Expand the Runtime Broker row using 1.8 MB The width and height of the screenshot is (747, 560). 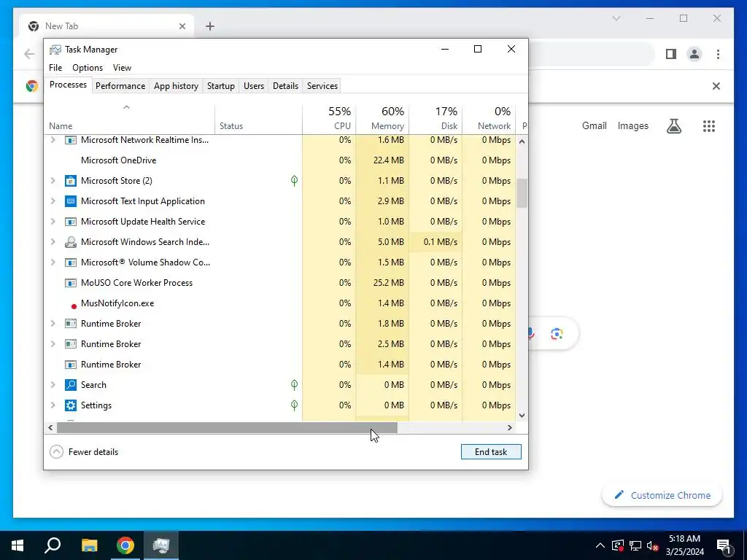[53, 323]
